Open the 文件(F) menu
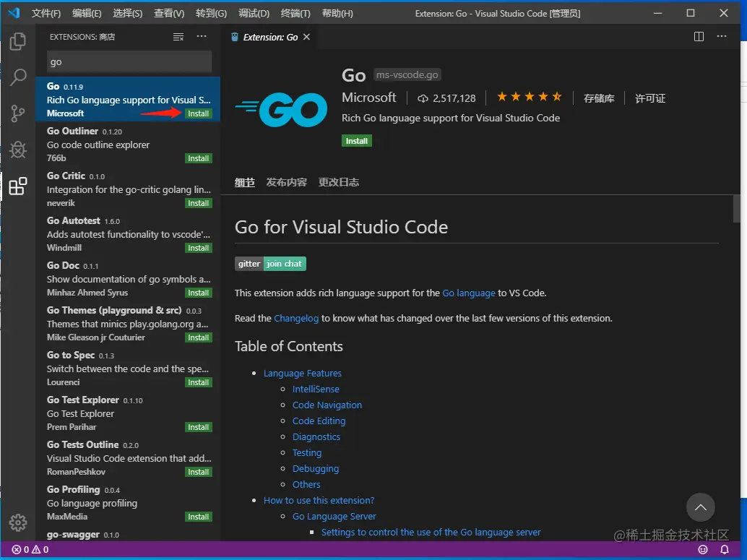Image resolution: width=747 pixels, height=560 pixels. 46,13
